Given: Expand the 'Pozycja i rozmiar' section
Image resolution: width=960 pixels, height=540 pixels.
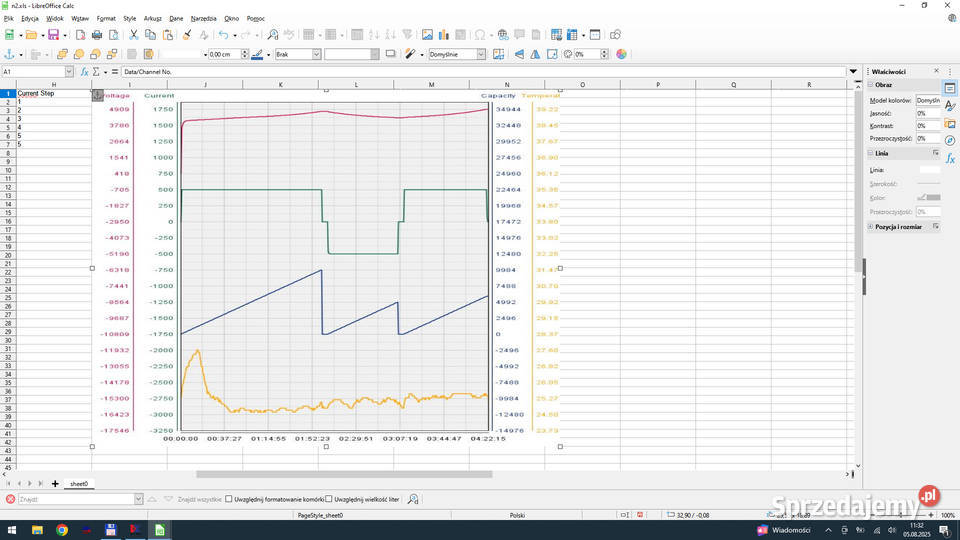Looking at the screenshot, I should click(x=869, y=227).
